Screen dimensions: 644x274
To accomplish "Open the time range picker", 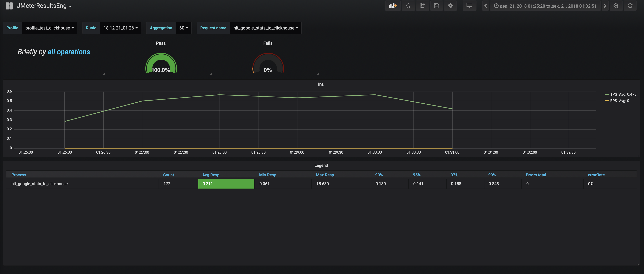I will click(545, 6).
